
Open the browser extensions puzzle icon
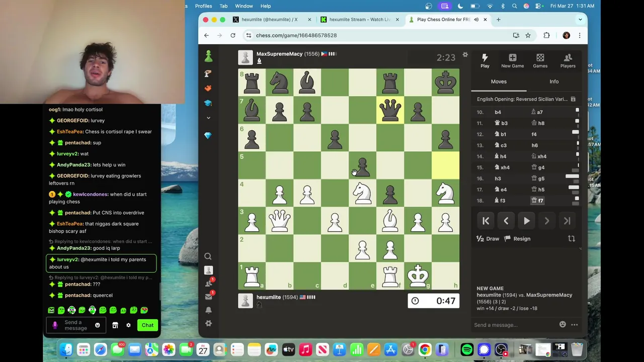click(546, 35)
